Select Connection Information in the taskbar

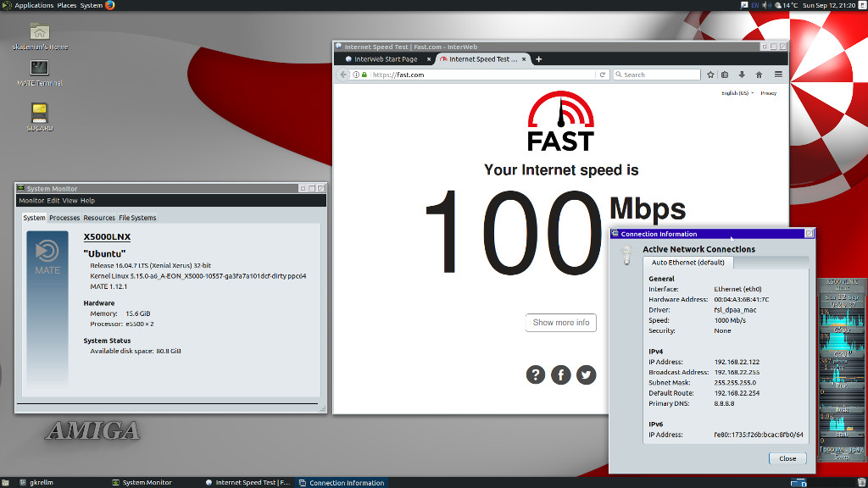(342, 482)
